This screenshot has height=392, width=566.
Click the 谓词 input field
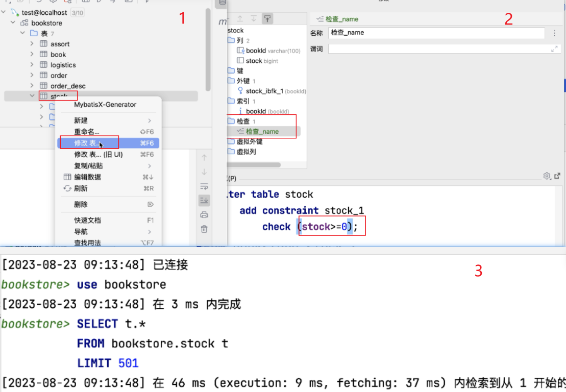444,49
